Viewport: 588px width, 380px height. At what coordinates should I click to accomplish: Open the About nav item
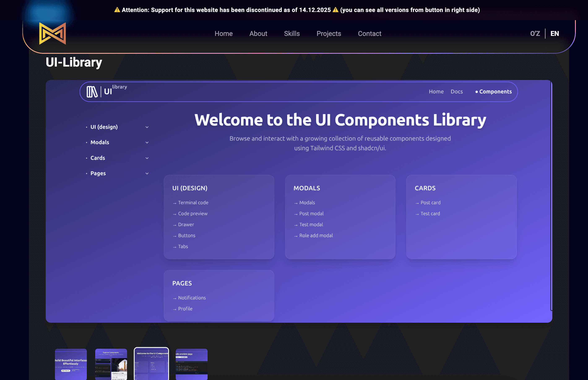click(x=258, y=34)
